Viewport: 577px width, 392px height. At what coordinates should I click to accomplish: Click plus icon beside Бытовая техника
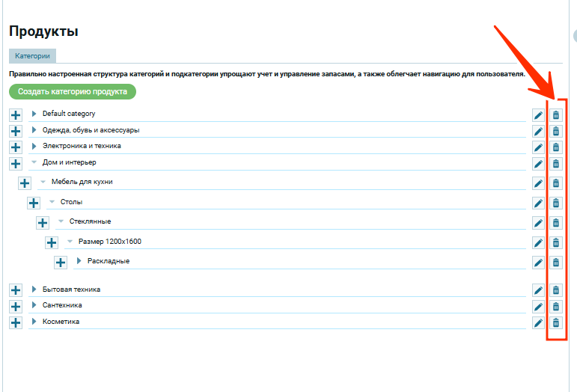click(x=16, y=290)
